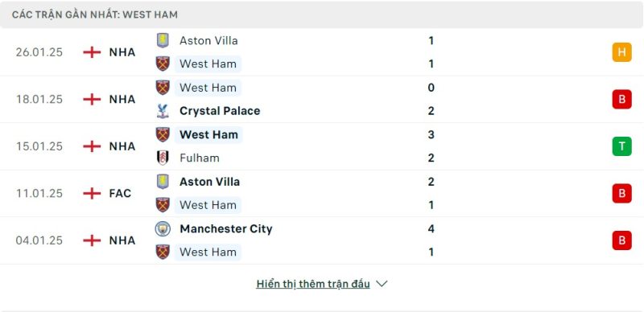The width and height of the screenshot is (644, 312).
Task: Click the FAC competition label
Action: tap(120, 193)
